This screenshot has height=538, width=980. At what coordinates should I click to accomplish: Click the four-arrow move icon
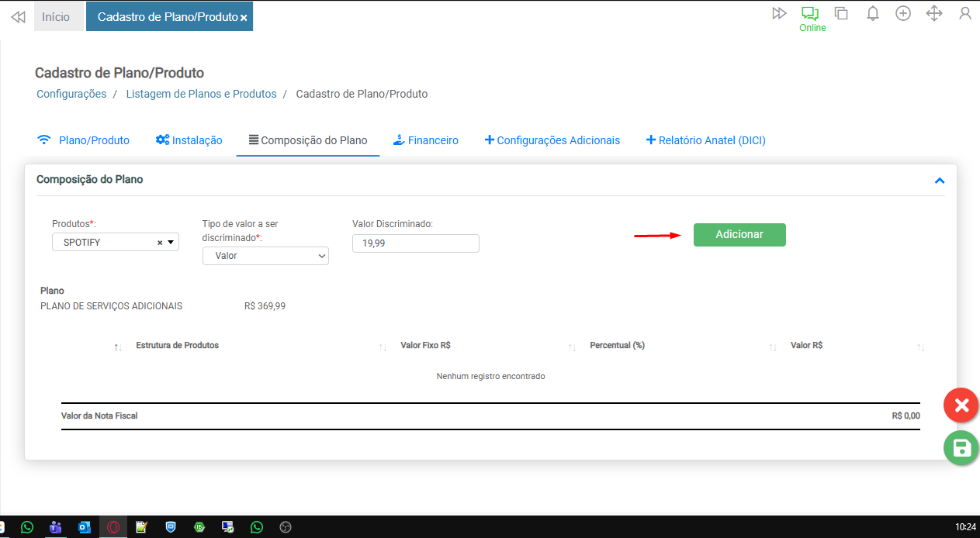[x=934, y=13]
